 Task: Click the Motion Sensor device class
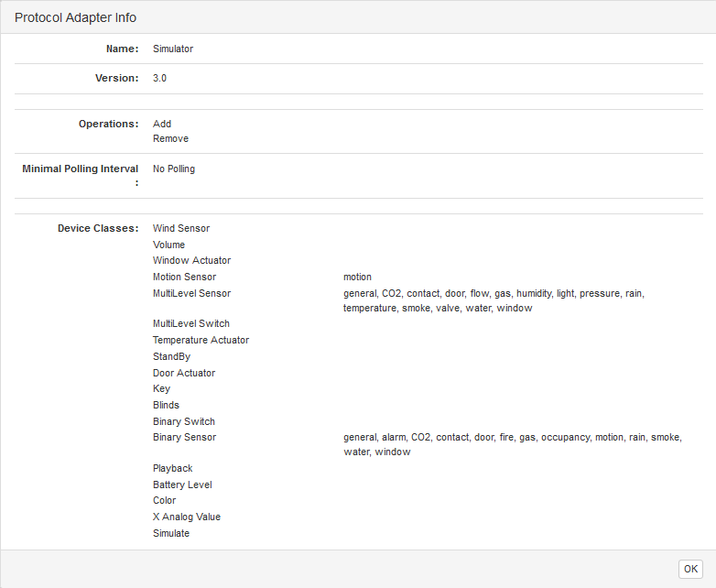184,277
